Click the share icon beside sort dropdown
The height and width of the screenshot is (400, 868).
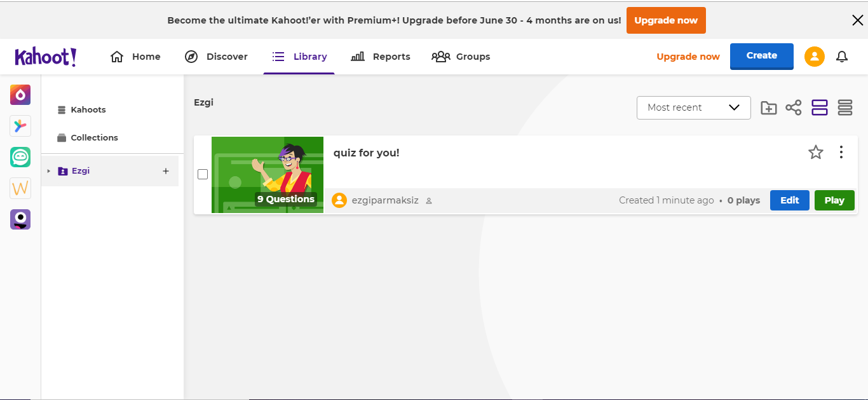pos(794,107)
